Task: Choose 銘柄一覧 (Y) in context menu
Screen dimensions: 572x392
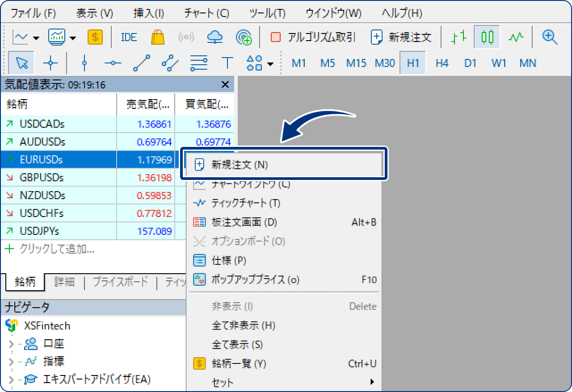Action: point(284,363)
